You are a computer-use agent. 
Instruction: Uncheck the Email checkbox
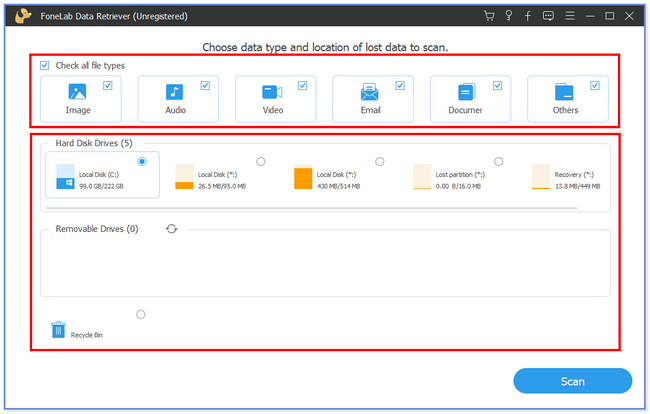(x=400, y=85)
